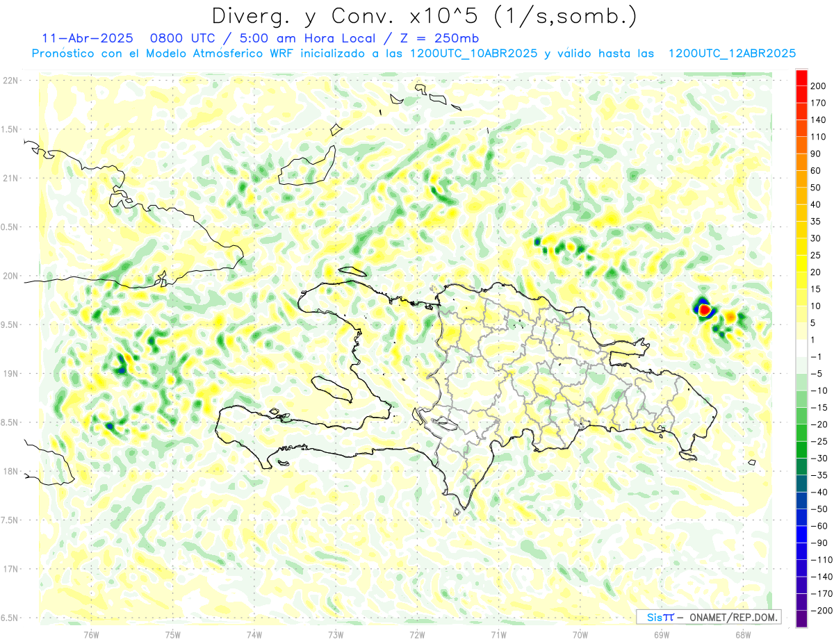
Task: Click the colorbar value 15
Action: tap(816, 289)
